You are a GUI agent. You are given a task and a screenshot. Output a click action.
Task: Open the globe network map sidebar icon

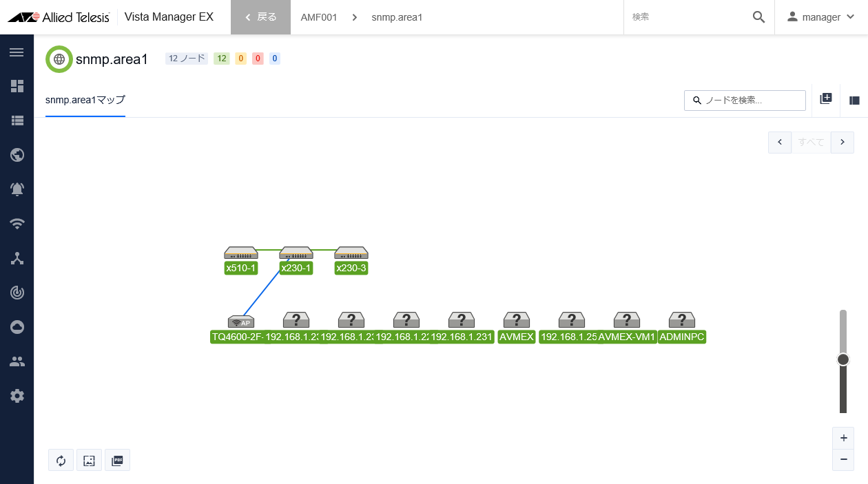pos(17,155)
